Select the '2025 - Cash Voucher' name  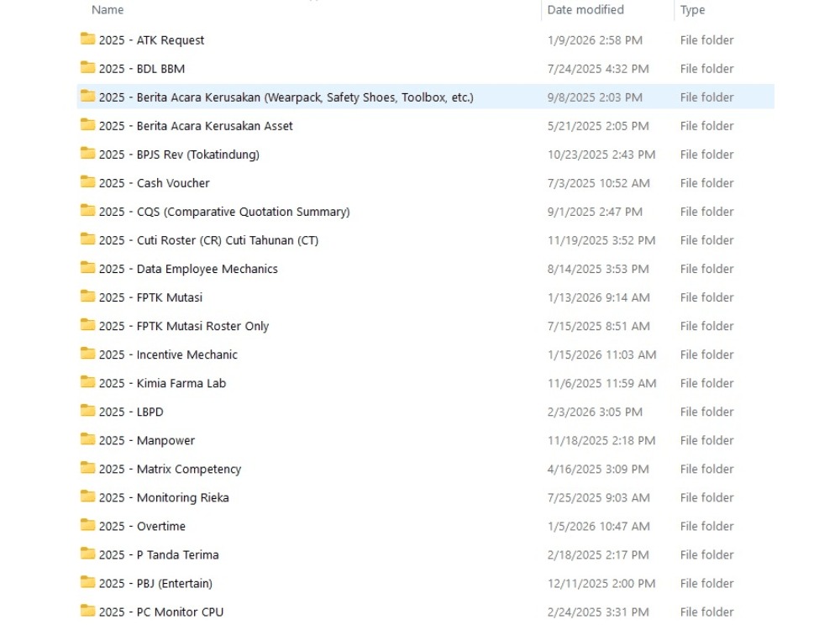[x=155, y=183]
